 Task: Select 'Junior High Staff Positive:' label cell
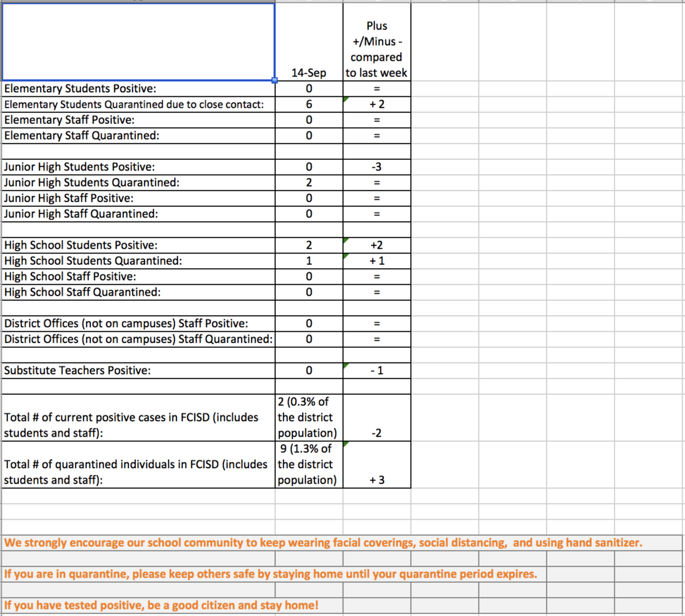pyautogui.click(x=138, y=199)
